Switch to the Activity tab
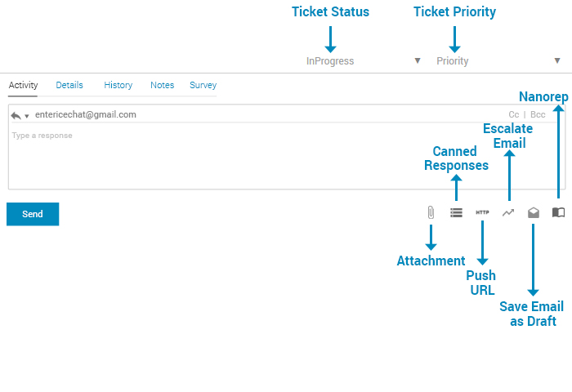The height and width of the screenshot is (392, 572). [x=23, y=85]
